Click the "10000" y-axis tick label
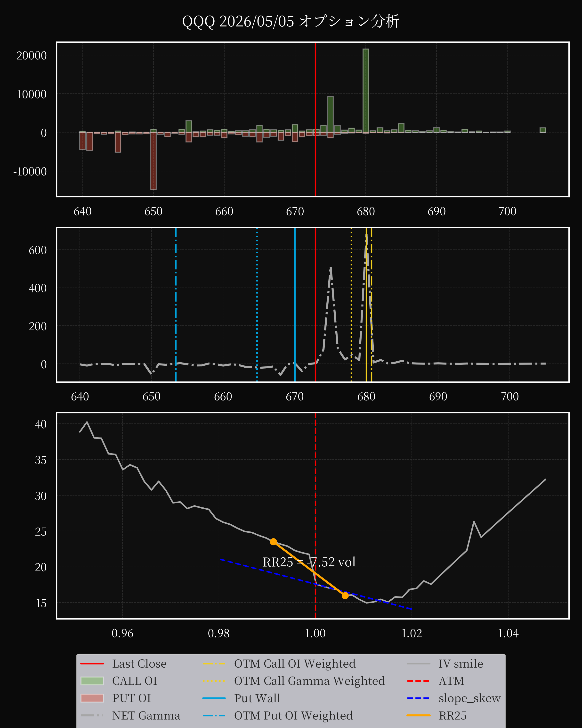 tap(32, 95)
